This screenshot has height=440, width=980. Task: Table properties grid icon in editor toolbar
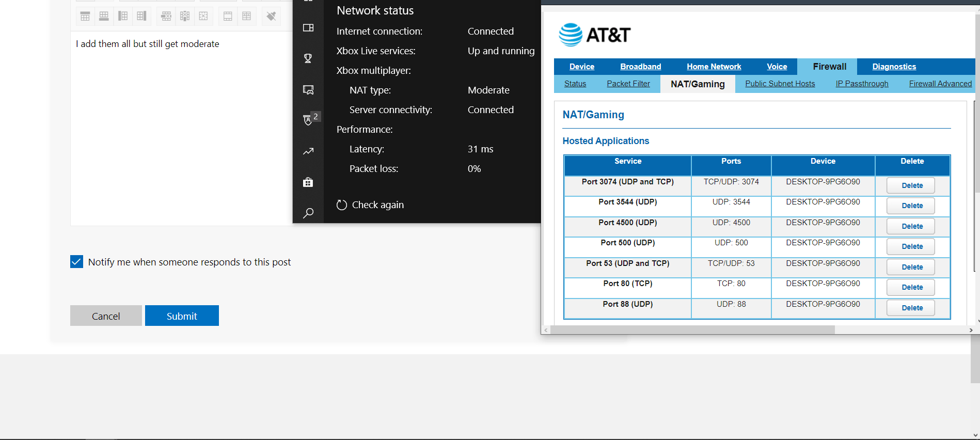click(x=247, y=16)
